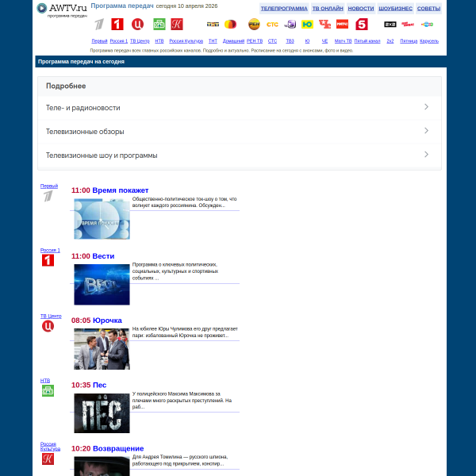Open ТНТ text link under header logos

coord(213,41)
